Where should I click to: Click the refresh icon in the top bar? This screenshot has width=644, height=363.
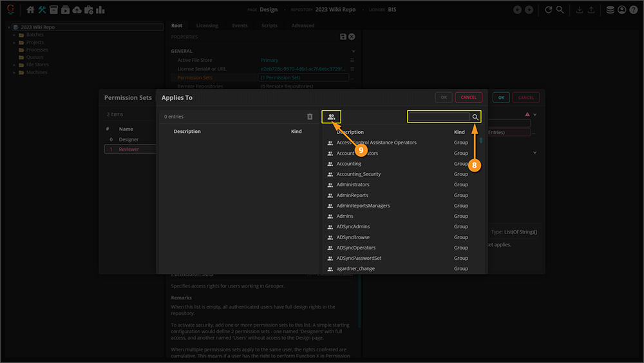(x=548, y=10)
